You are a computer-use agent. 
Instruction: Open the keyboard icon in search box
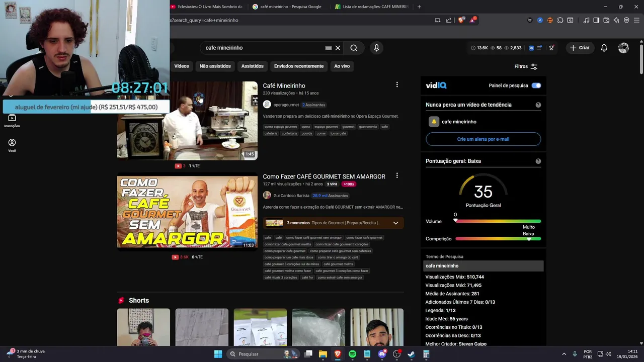coord(328,48)
